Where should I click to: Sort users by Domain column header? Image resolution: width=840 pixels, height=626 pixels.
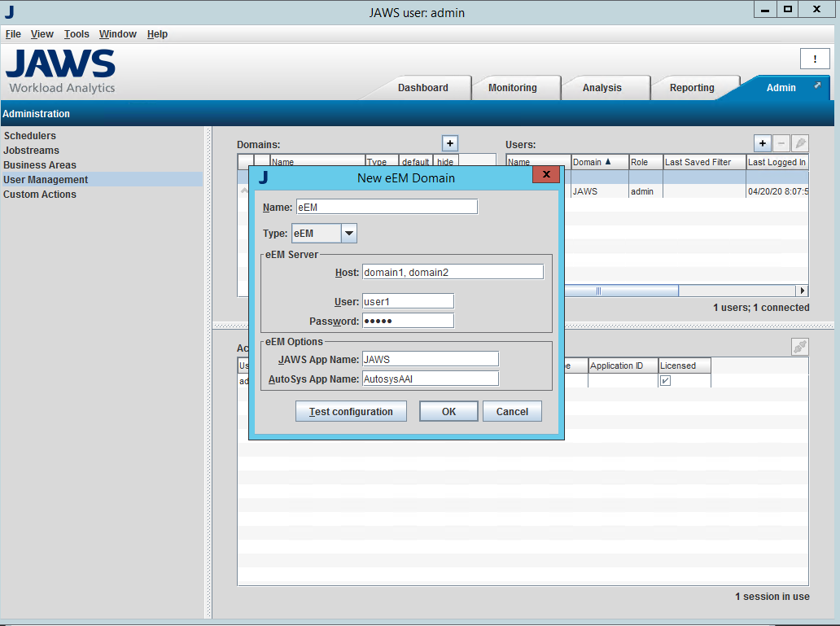pos(599,162)
